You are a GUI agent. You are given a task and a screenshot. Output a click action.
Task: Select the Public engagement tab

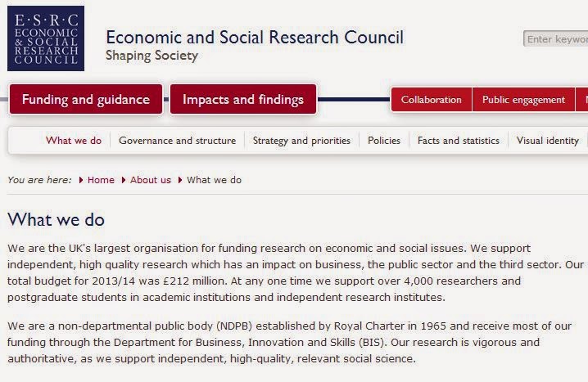coord(523,100)
